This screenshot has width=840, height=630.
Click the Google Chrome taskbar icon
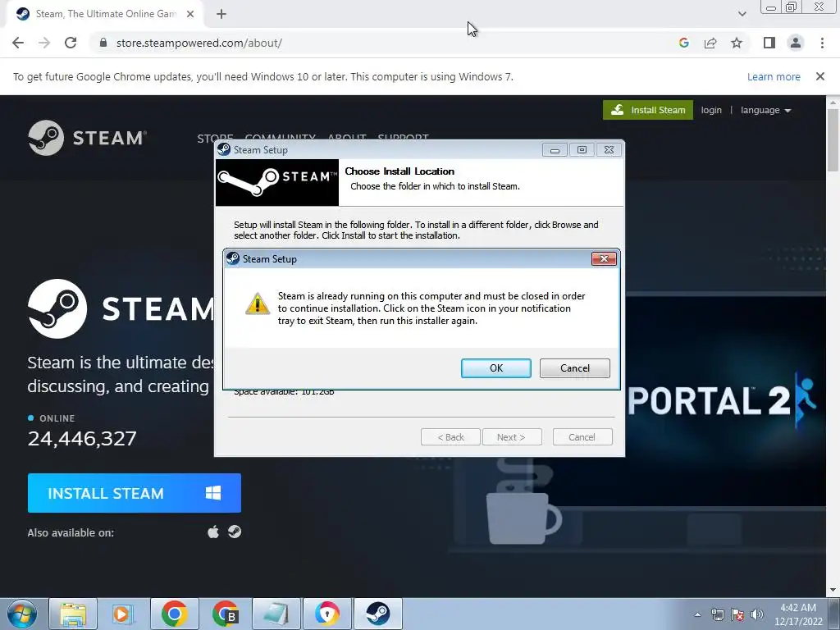click(x=174, y=614)
